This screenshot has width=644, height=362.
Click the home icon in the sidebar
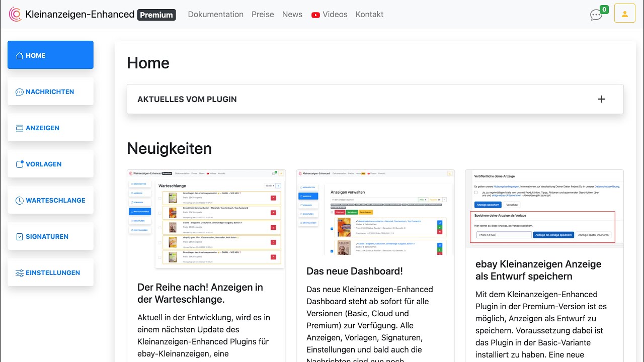click(20, 55)
